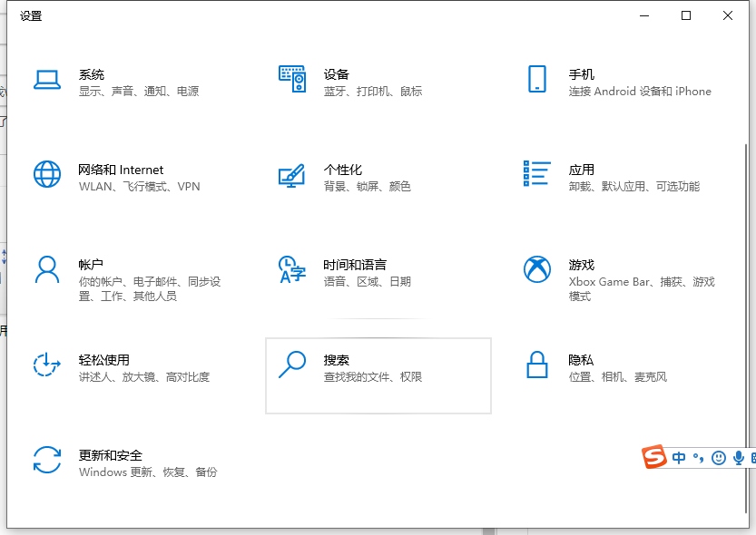
Task: Toggle 中/英 mode on the Sogou toolbar
Action: coord(679,457)
